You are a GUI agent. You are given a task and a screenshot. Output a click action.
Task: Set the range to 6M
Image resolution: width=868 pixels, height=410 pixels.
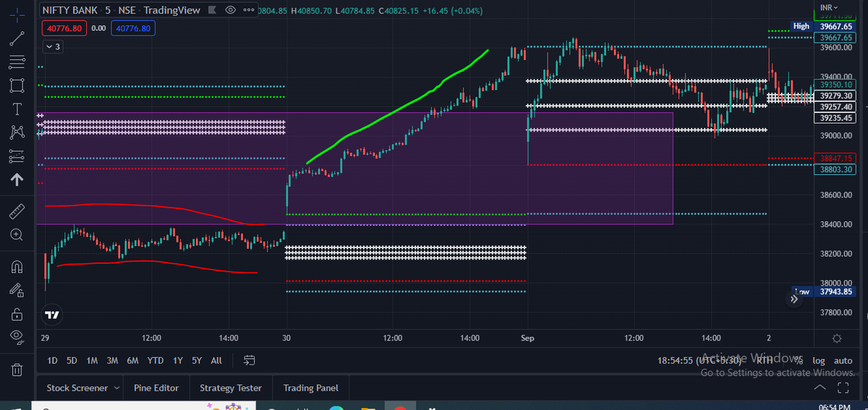pyautogui.click(x=132, y=360)
